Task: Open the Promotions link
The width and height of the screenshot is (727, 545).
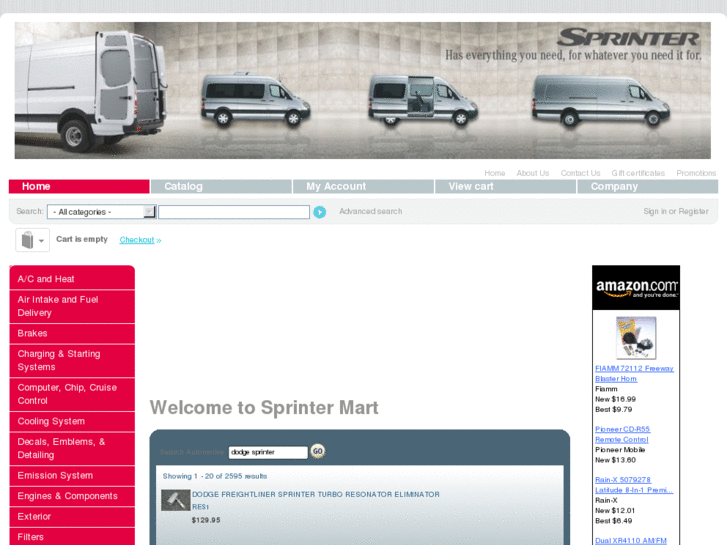Action: [x=696, y=173]
